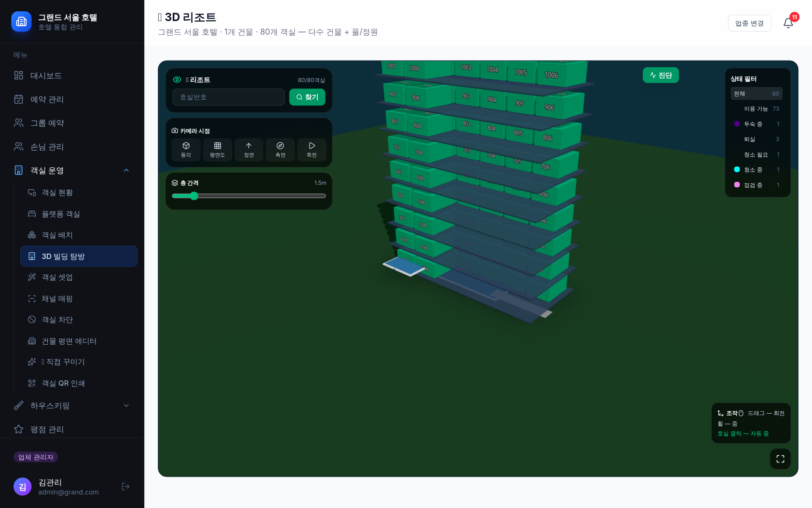Open 평점 관리 menu item
This screenshot has width=812, height=508.
click(72, 429)
